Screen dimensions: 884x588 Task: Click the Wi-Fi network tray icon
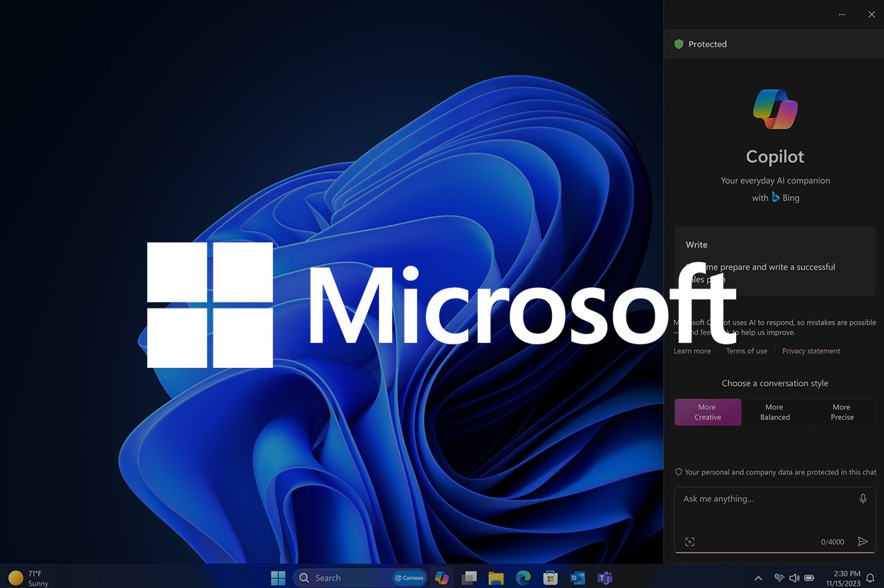(779, 578)
